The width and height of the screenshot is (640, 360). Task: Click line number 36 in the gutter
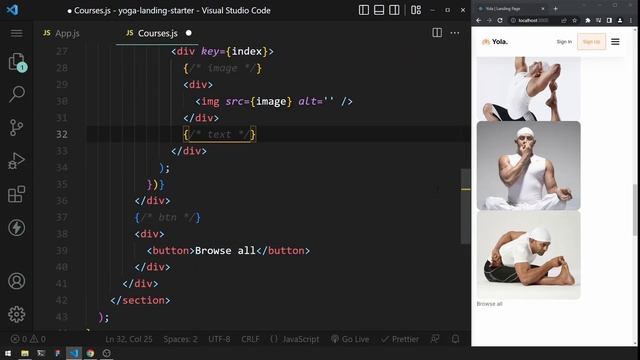(62, 201)
